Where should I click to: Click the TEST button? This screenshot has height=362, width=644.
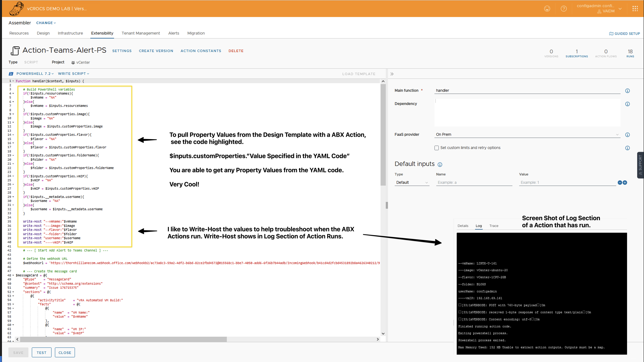[x=41, y=352]
